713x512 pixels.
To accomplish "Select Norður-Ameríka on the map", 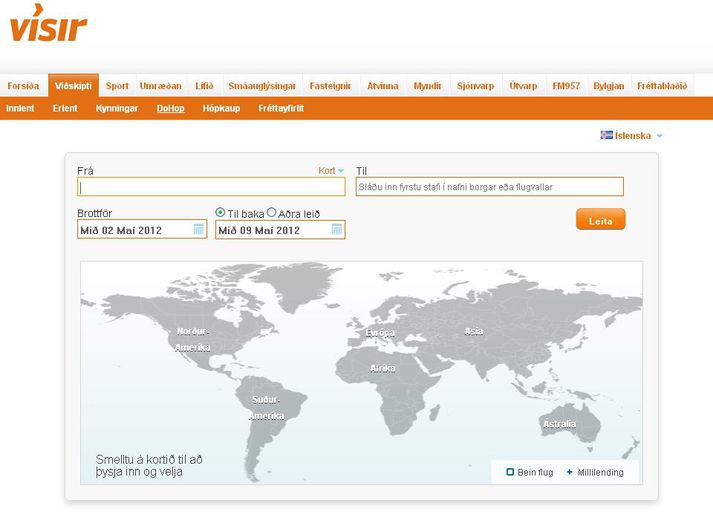I will tap(193, 339).
